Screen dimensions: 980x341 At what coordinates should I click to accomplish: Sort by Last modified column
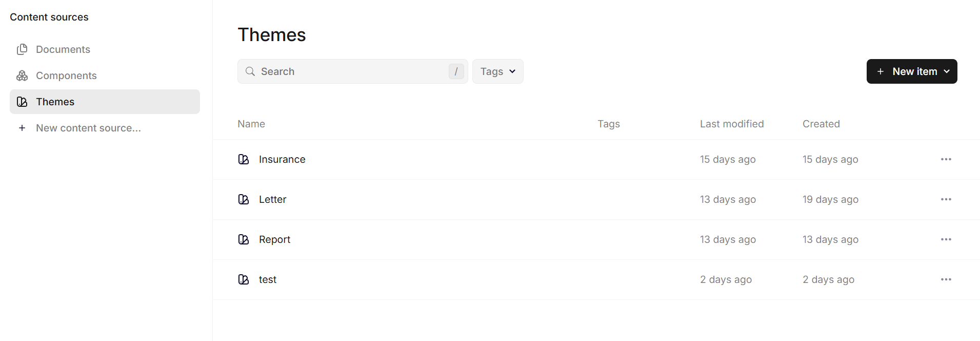click(732, 124)
